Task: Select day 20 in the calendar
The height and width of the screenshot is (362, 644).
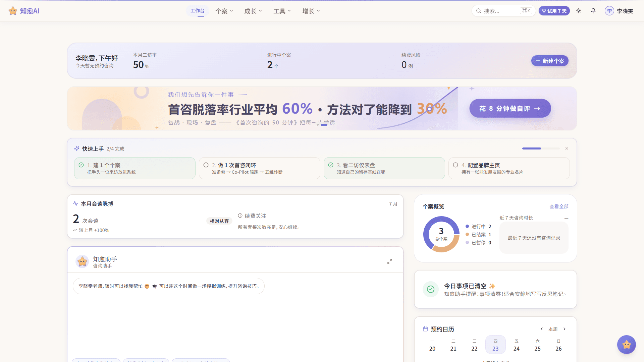Action: [x=432, y=345]
